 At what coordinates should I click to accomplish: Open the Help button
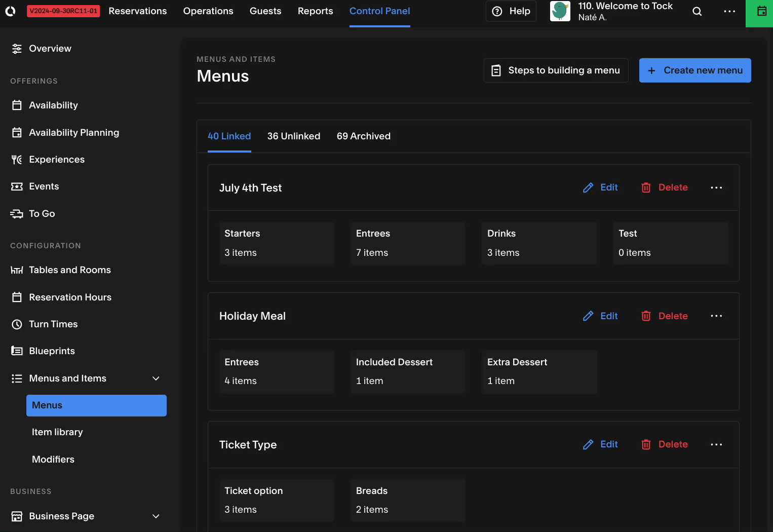[x=511, y=11]
